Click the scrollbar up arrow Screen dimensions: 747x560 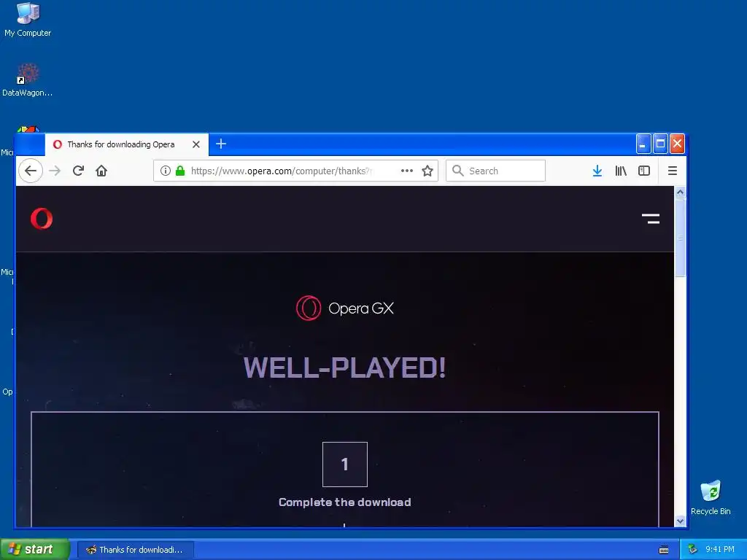pos(681,192)
